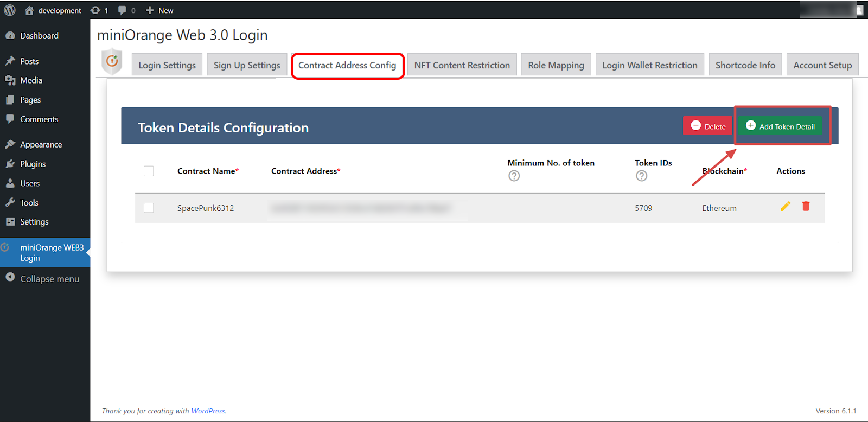Click the Contract Address column header
Image resolution: width=868 pixels, height=422 pixels.
click(x=306, y=171)
